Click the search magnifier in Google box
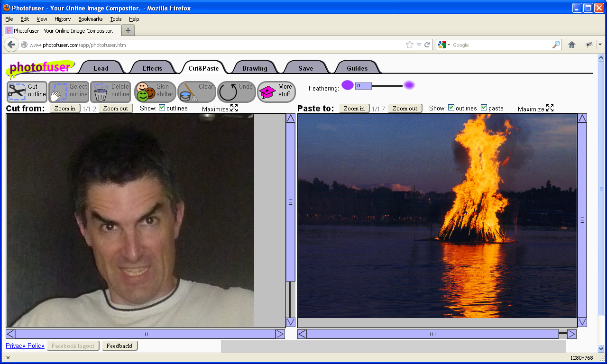Screen dimensions: 607x364 (556, 45)
